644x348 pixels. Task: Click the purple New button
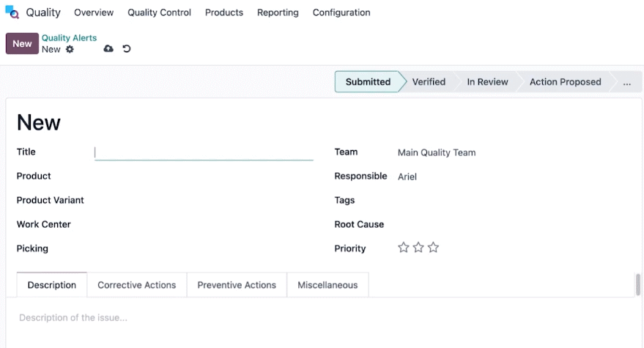[22, 43]
